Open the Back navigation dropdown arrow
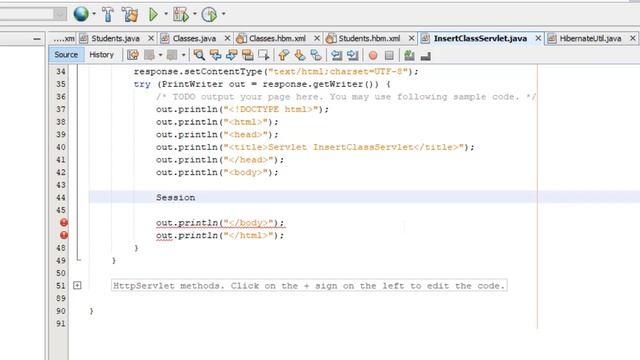640x360 pixels. tap(160, 55)
